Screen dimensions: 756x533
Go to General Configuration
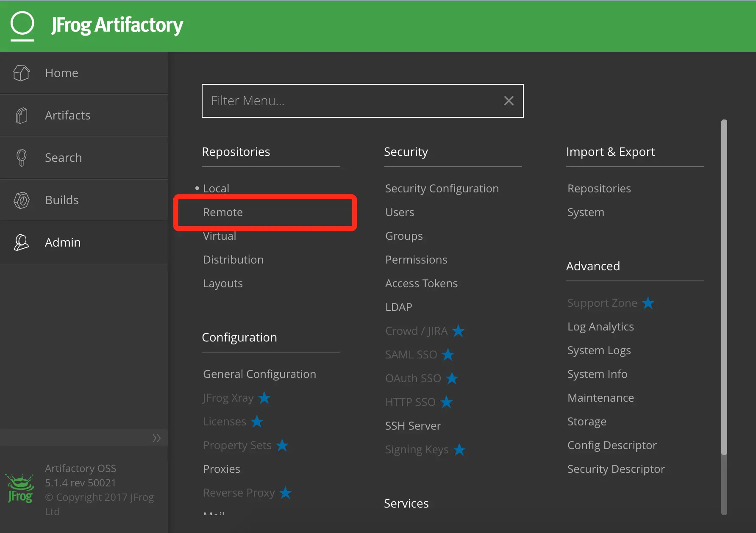(x=259, y=374)
